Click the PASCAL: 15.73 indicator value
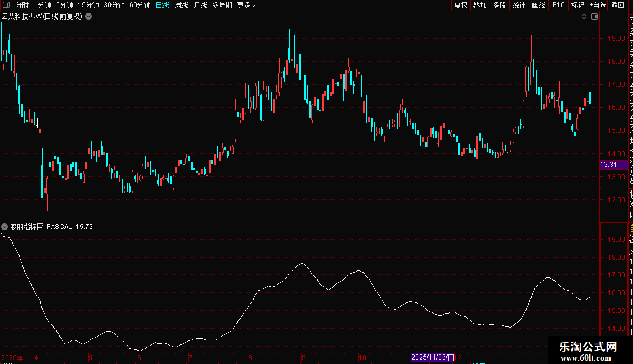Image resolution: width=633 pixels, height=364 pixels. pos(69,227)
